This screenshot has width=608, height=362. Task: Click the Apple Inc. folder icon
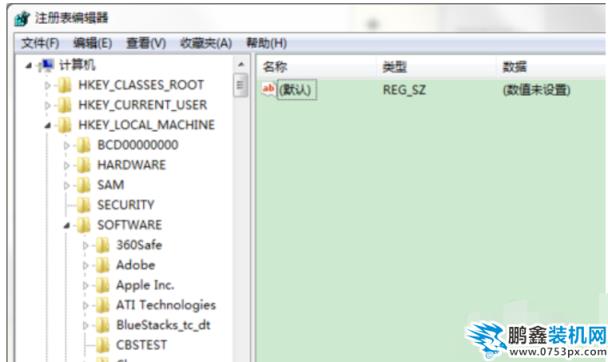click(x=103, y=286)
